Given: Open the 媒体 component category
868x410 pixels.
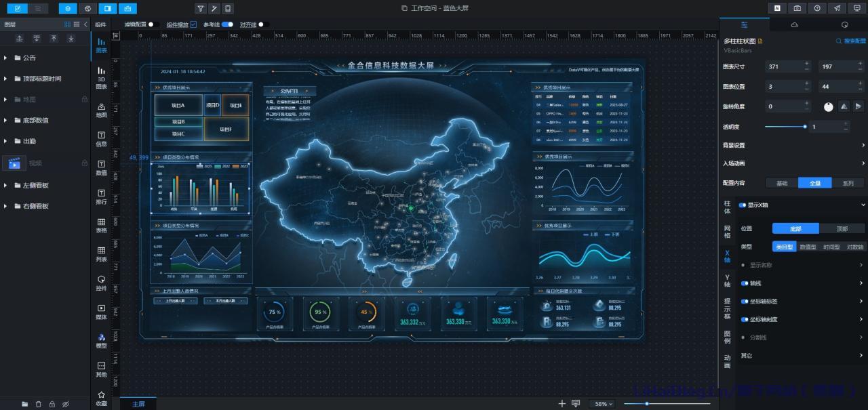Looking at the screenshot, I should (x=101, y=311).
